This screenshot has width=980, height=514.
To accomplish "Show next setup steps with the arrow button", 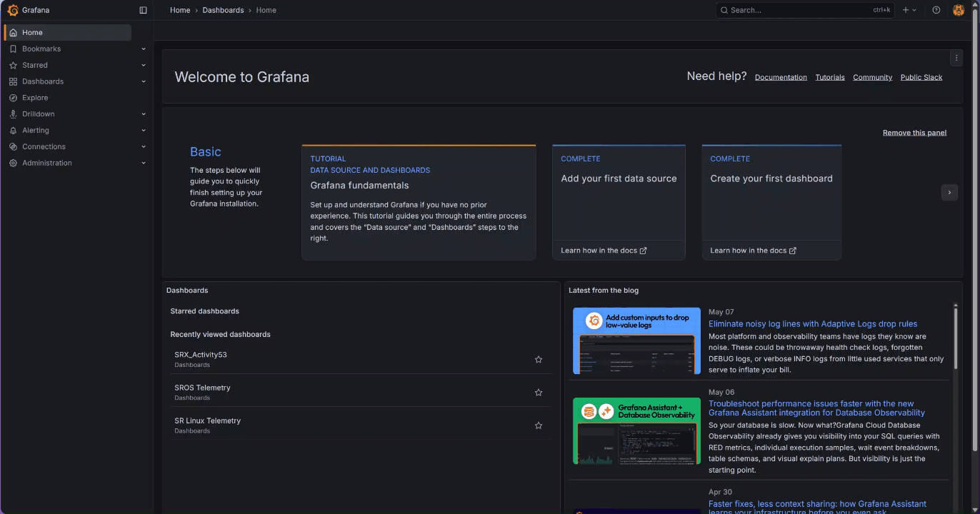I will coord(949,192).
